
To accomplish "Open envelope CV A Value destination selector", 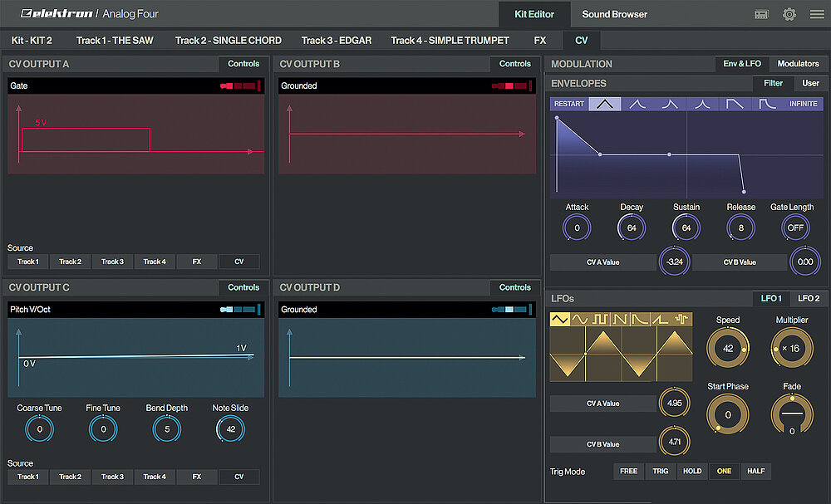I will [x=602, y=262].
